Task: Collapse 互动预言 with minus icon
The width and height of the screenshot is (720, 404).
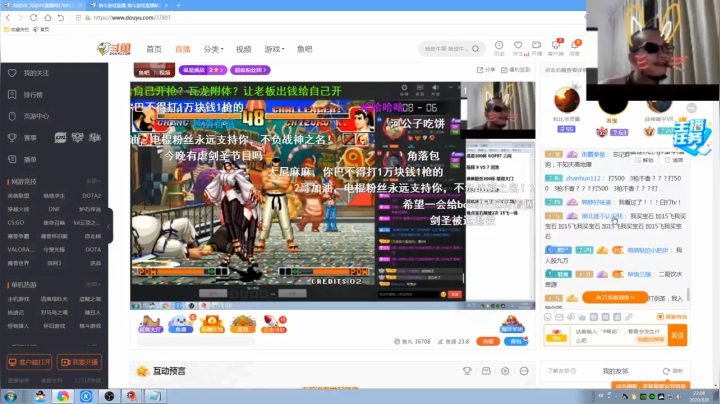Action: [x=524, y=371]
